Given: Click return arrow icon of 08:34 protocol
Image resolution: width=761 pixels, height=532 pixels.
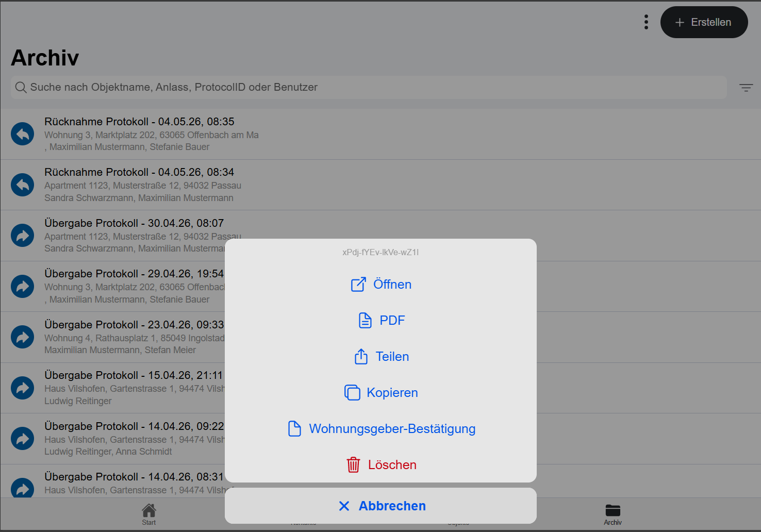Looking at the screenshot, I should pyautogui.click(x=23, y=185).
